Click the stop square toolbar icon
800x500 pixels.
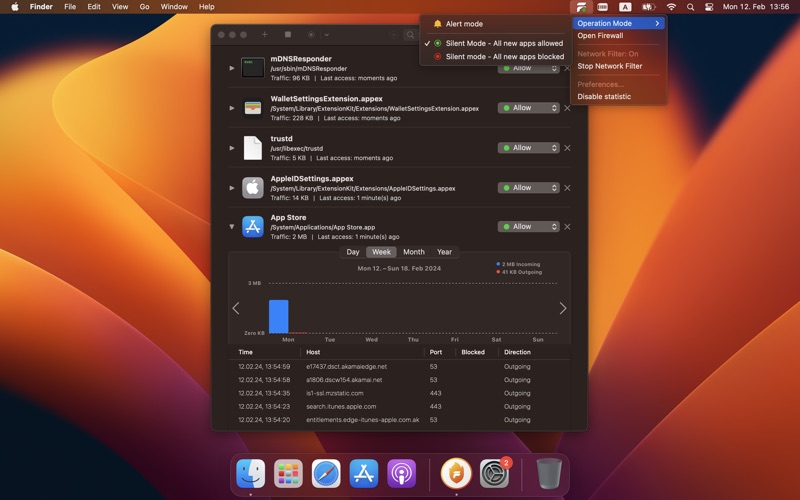point(288,34)
